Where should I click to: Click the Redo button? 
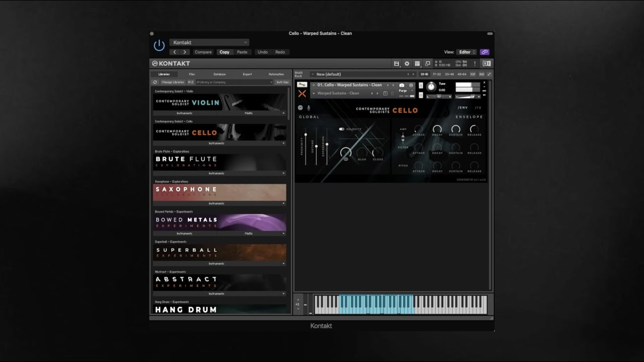point(280,52)
